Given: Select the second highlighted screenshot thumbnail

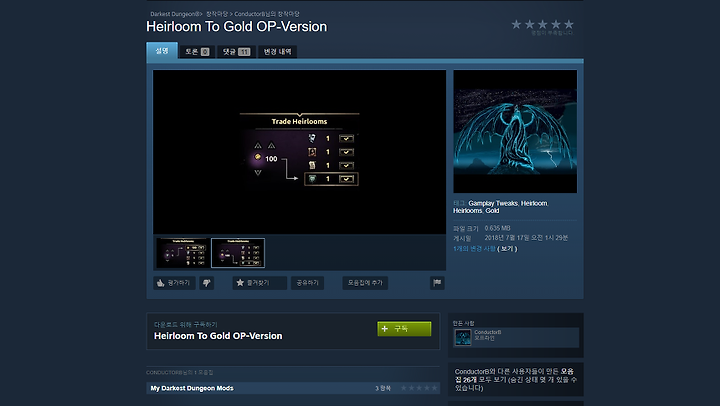Looking at the screenshot, I should click(238, 253).
